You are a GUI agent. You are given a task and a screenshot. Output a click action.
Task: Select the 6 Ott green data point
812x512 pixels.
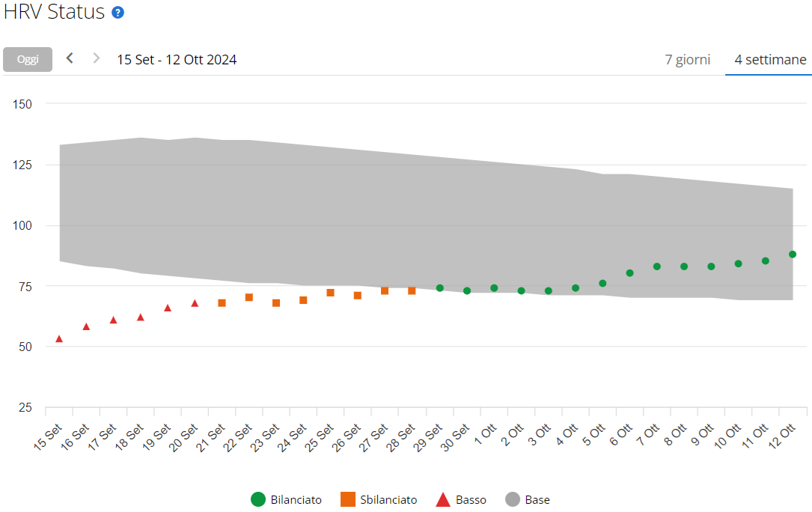tap(629, 273)
